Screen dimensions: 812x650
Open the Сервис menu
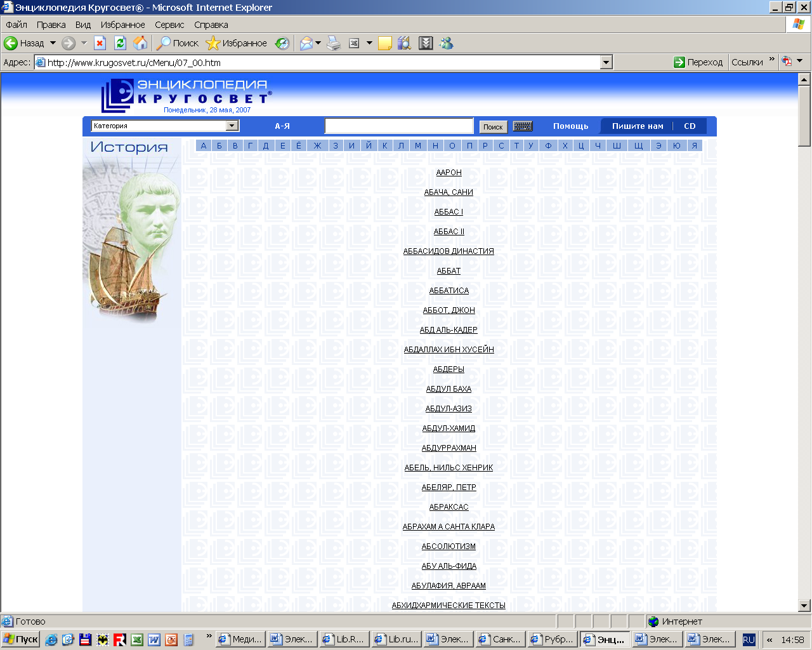[169, 25]
